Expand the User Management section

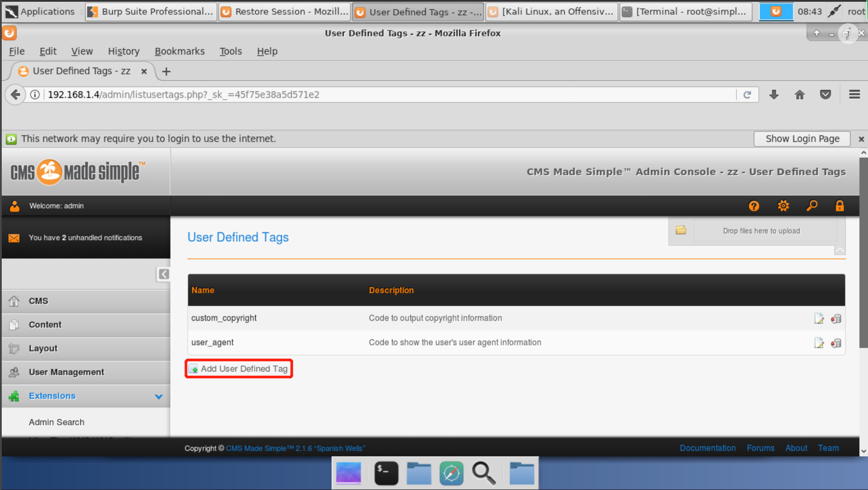click(x=66, y=372)
